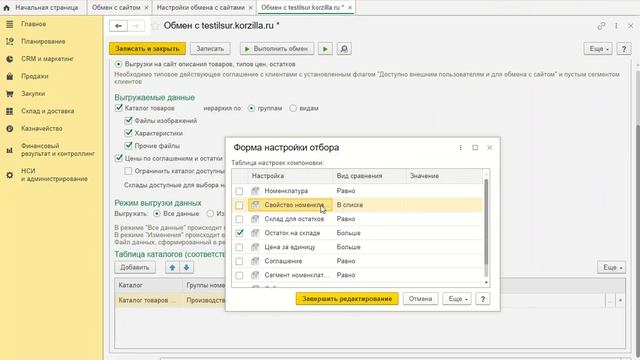Maximize the Форма настройки отбора dialog
The image size is (640, 360).
(475, 147)
